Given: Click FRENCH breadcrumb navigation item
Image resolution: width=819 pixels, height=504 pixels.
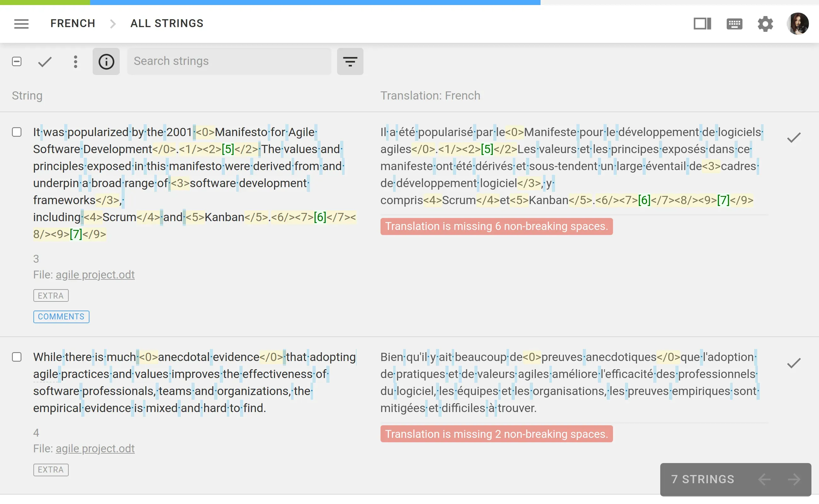Looking at the screenshot, I should (x=72, y=23).
